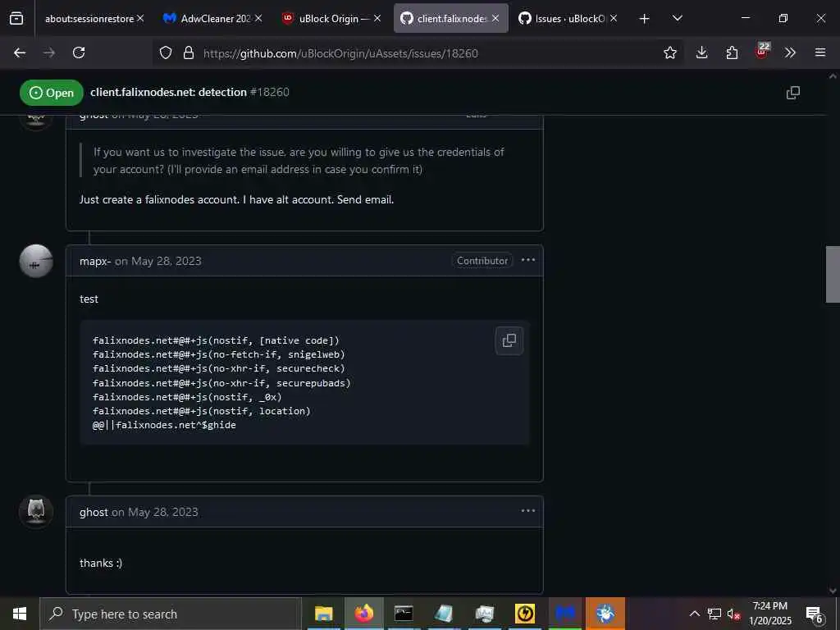
Task: Click 'on May 28, 2023' timestamp of mapx- comment
Action: (x=158, y=261)
